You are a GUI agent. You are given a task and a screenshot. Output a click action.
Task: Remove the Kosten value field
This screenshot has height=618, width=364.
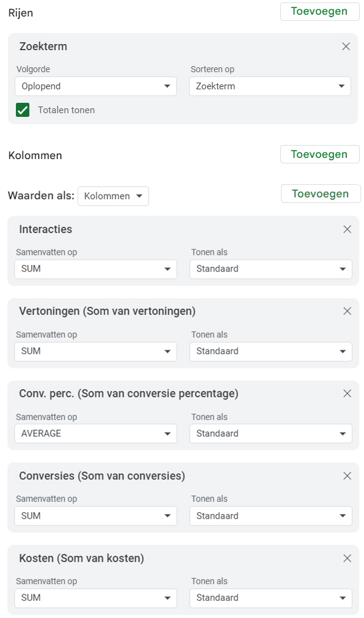[347, 559]
